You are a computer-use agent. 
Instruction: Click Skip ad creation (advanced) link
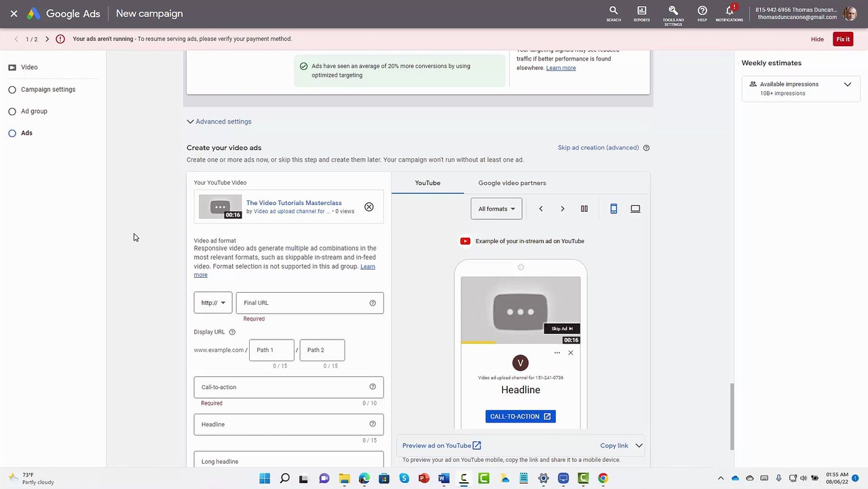click(x=598, y=147)
